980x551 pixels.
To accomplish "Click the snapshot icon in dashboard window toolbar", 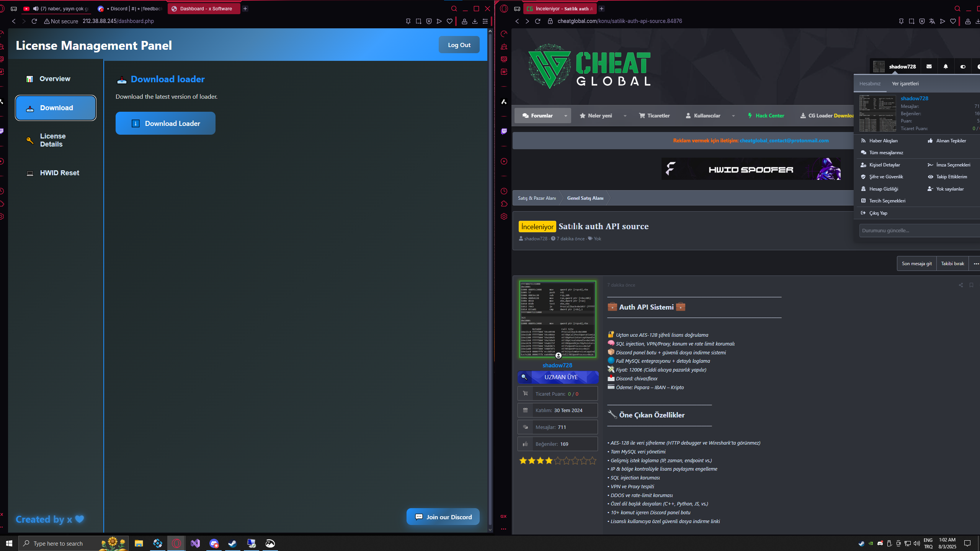I will point(418,21).
